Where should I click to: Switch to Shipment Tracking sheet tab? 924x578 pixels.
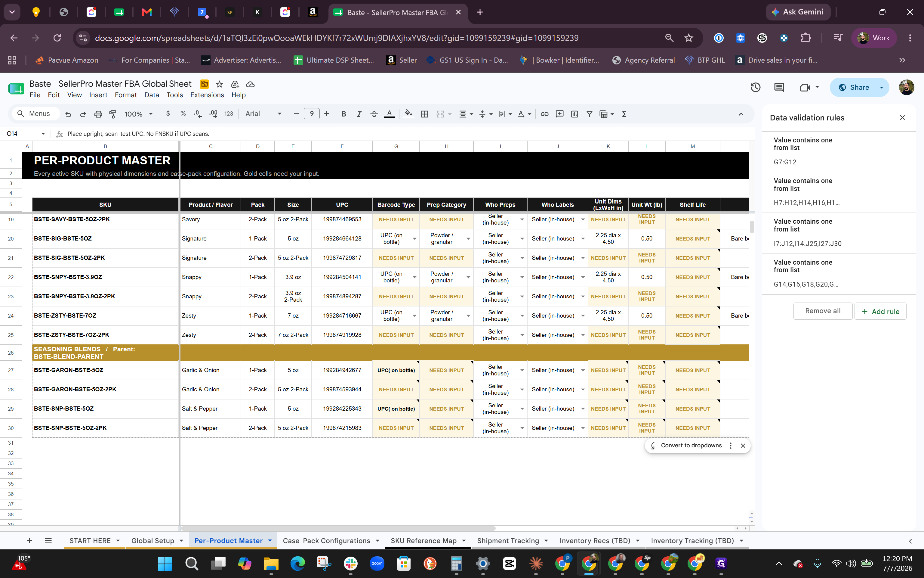point(508,541)
